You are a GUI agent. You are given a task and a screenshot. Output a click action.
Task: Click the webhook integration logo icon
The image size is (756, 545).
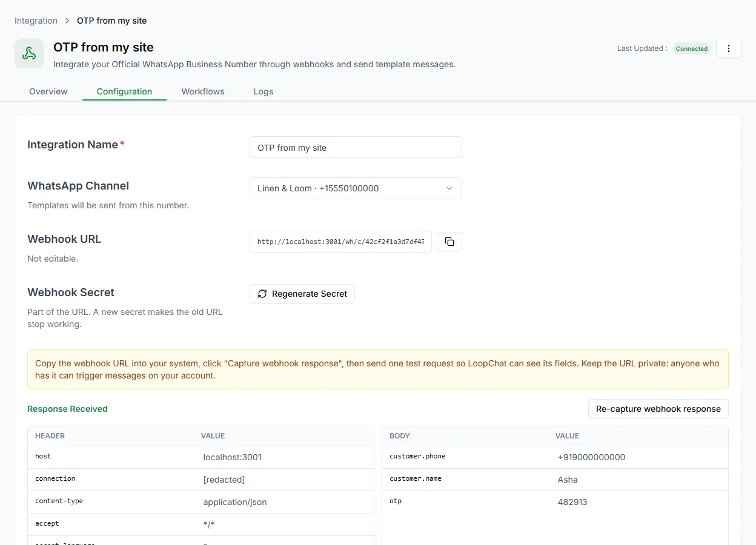coord(29,53)
